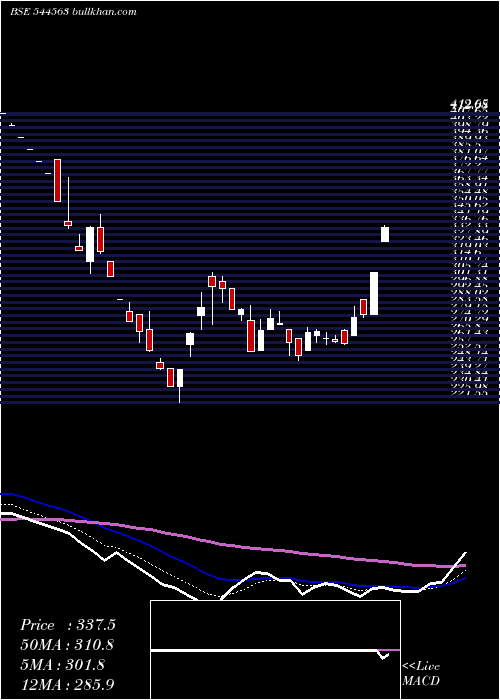
Task: Click the tall red candlestick near chart top-left
Action: (x=57, y=180)
